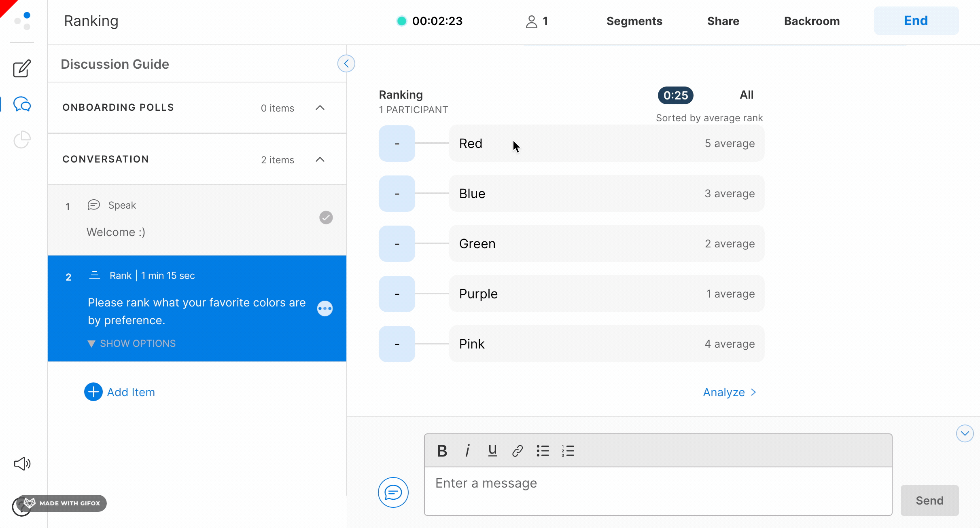Collapse the Discussion Guide panel arrow
Viewport: 980px width, 528px height.
(346, 63)
